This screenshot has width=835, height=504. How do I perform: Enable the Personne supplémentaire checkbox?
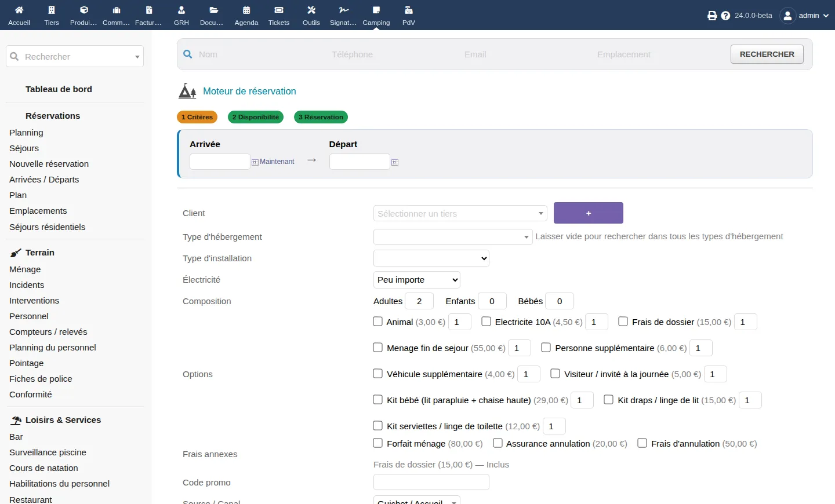pos(546,348)
